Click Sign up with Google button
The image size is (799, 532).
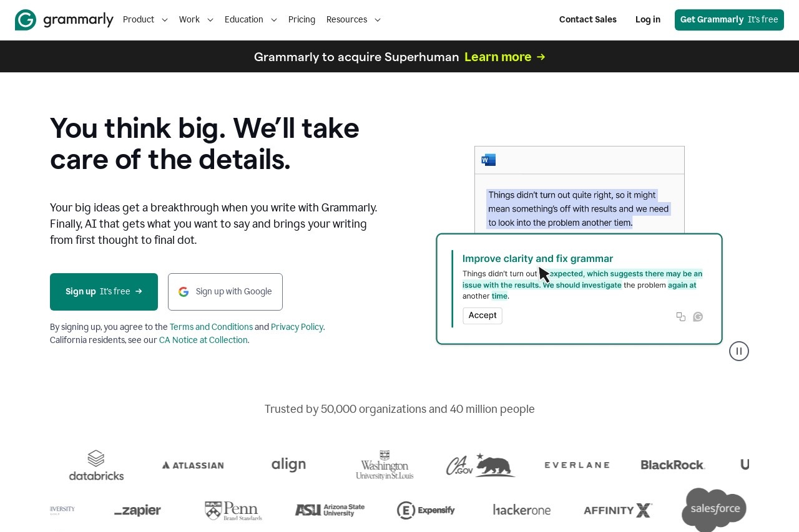[225, 292]
